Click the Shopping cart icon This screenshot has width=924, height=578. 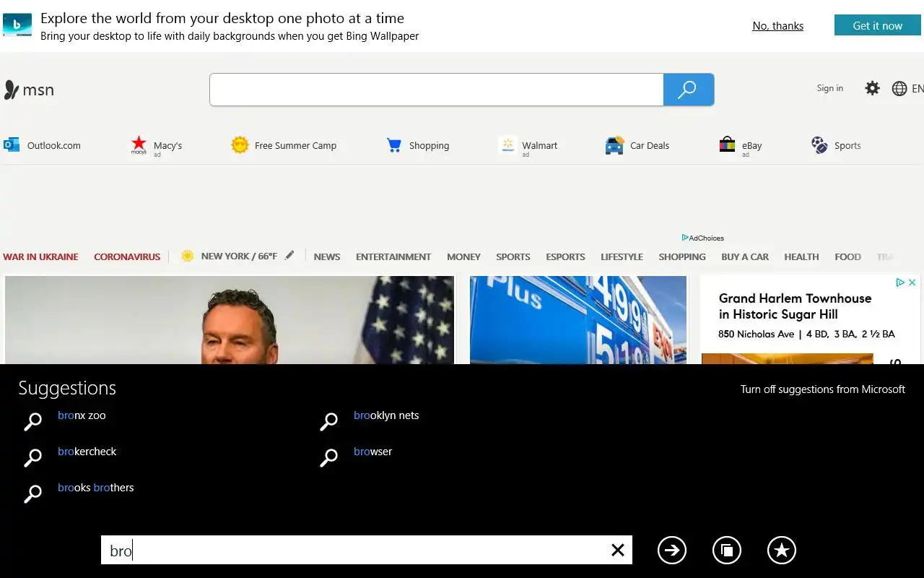[x=394, y=145]
